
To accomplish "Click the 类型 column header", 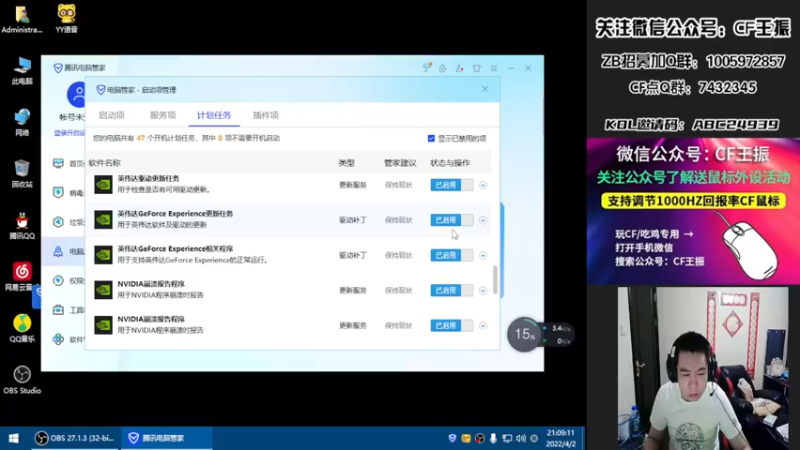I will pos(346,163).
